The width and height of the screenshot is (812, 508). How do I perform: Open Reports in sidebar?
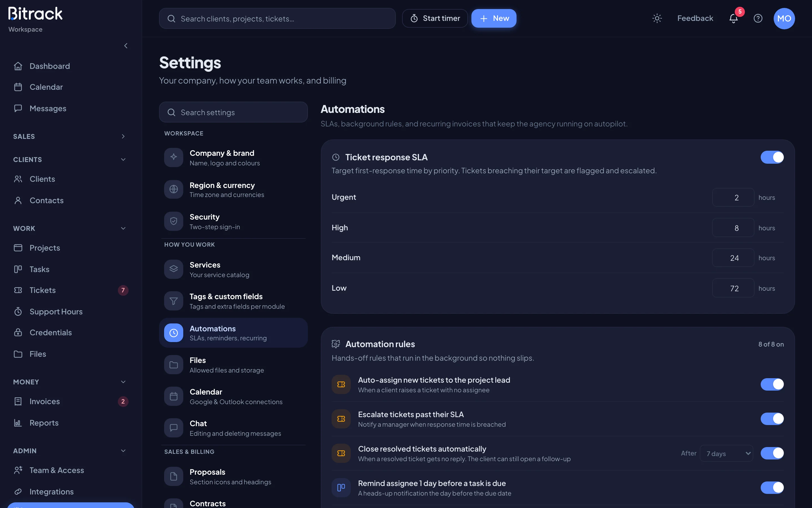[x=70, y=423]
